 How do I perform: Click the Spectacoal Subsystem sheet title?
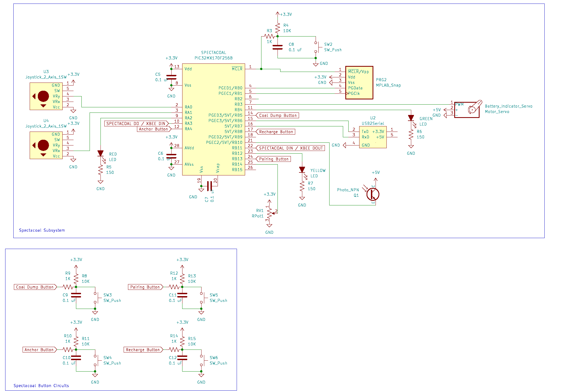42,230
